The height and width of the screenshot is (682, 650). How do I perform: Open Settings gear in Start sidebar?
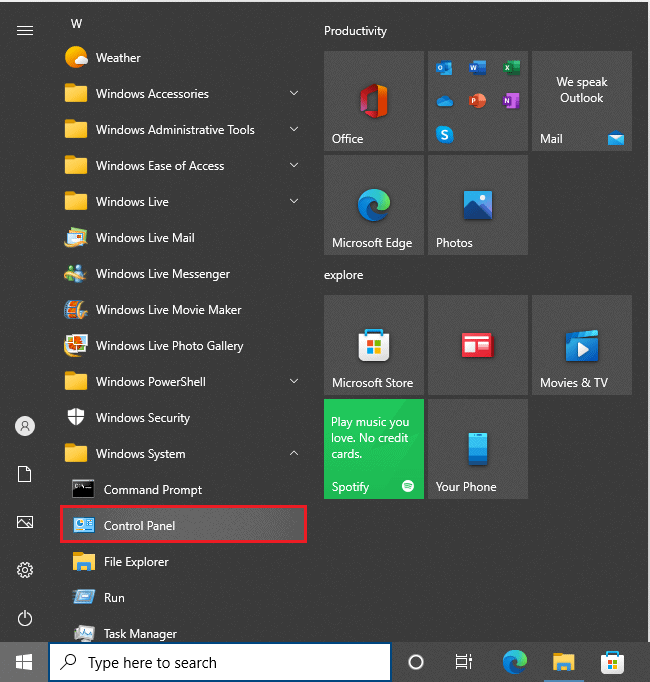pos(25,570)
